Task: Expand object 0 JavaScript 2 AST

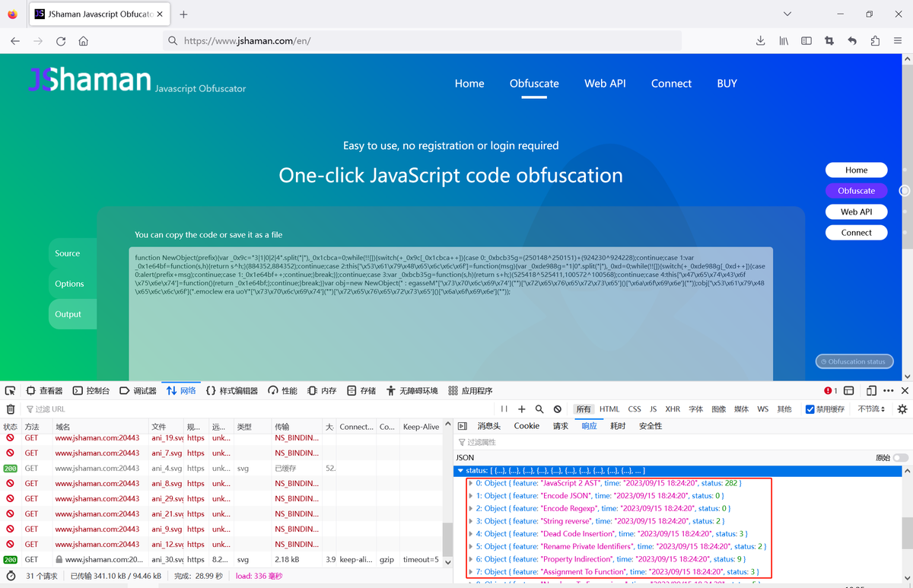Action: point(470,483)
